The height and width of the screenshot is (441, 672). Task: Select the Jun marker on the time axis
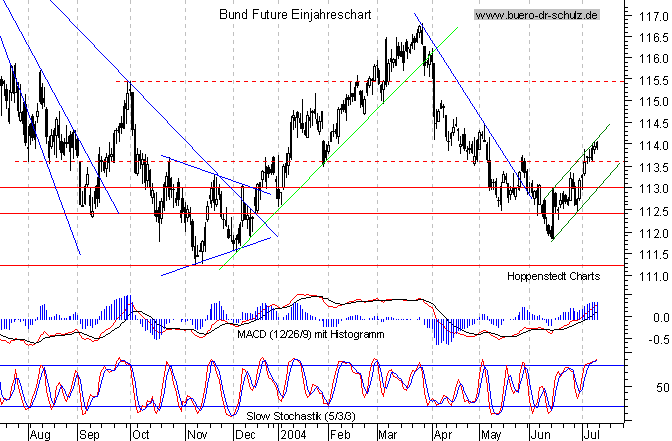coord(542,435)
